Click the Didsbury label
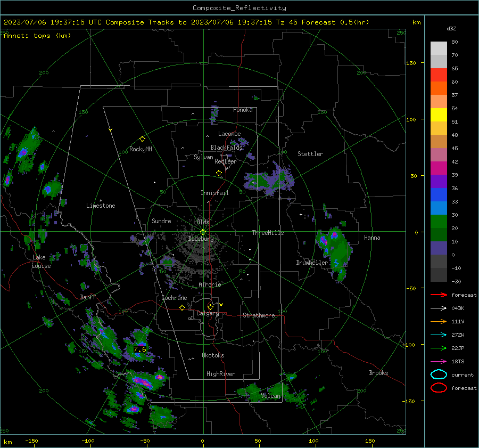479x448 pixels. pos(201,239)
